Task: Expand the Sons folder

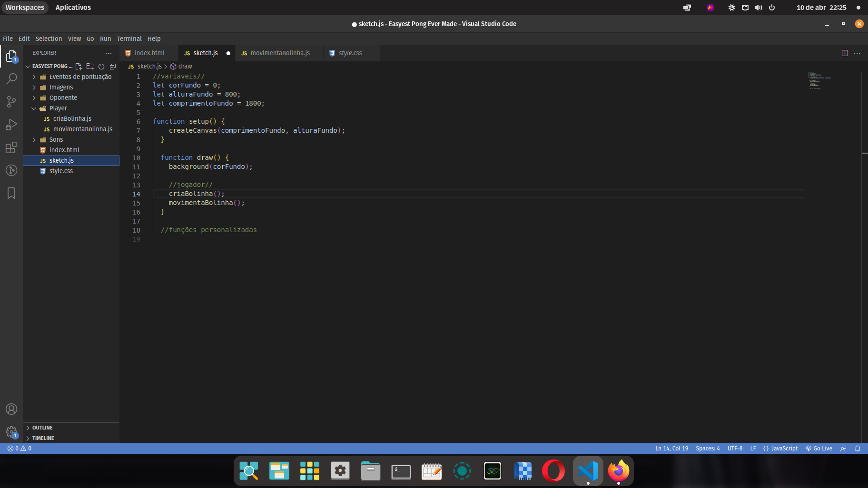Action: (71, 140)
